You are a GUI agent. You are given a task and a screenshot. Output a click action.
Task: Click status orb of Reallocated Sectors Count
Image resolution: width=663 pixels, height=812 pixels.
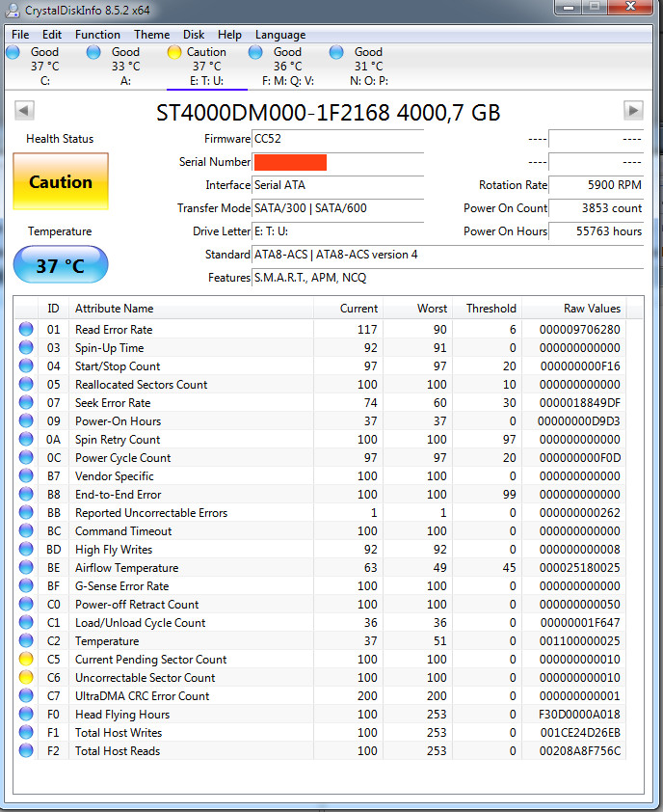pyautogui.click(x=26, y=384)
